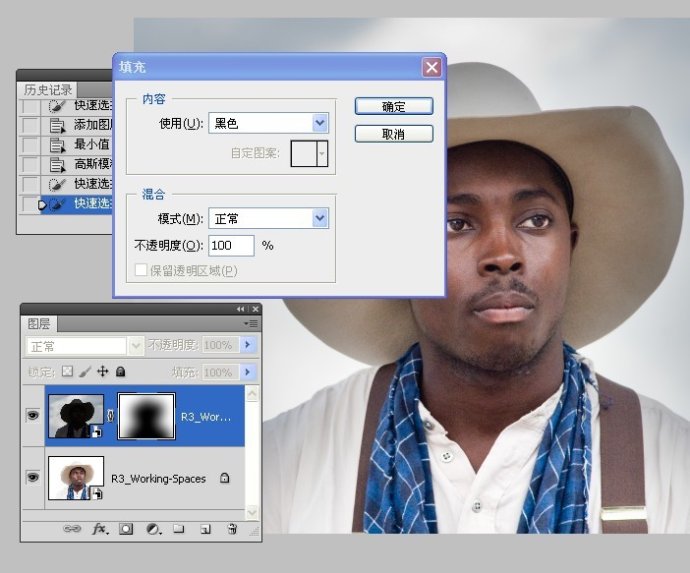Click the mask link chain icon on top layer
Screen dimensions: 690x573
tap(110, 415)
